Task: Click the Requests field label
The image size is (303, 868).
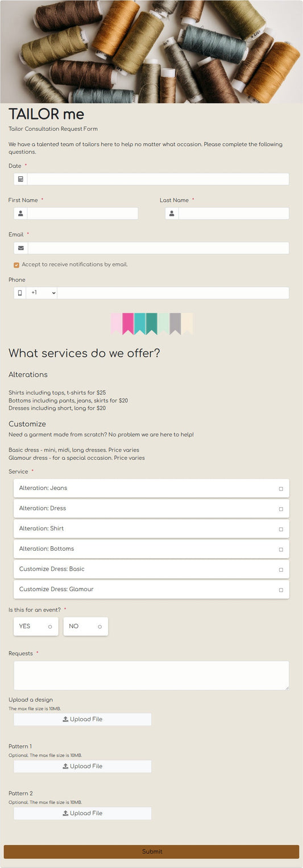Action: point(20,654)
